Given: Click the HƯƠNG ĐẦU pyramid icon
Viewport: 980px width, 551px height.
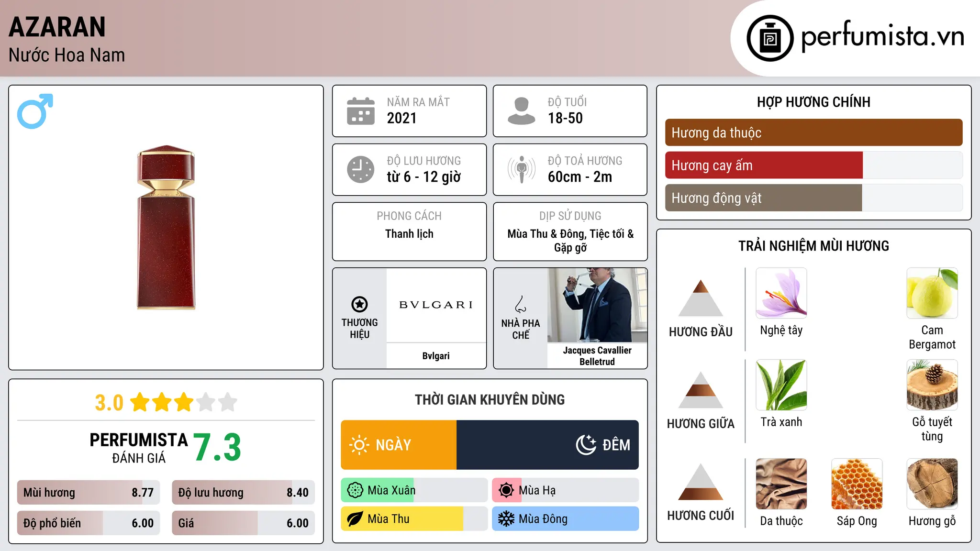Looking at the screenshot, I should [x=701, y=298].
